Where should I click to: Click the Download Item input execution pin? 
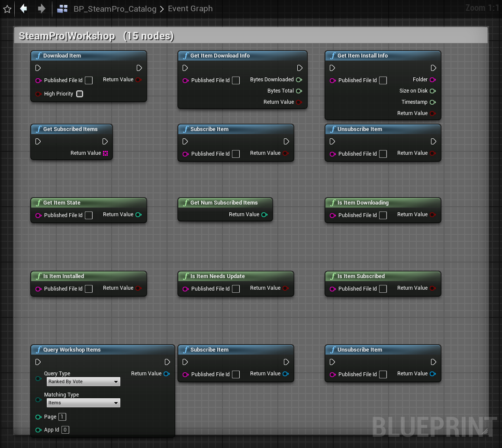pyautogui.click(x=38, y=68)
